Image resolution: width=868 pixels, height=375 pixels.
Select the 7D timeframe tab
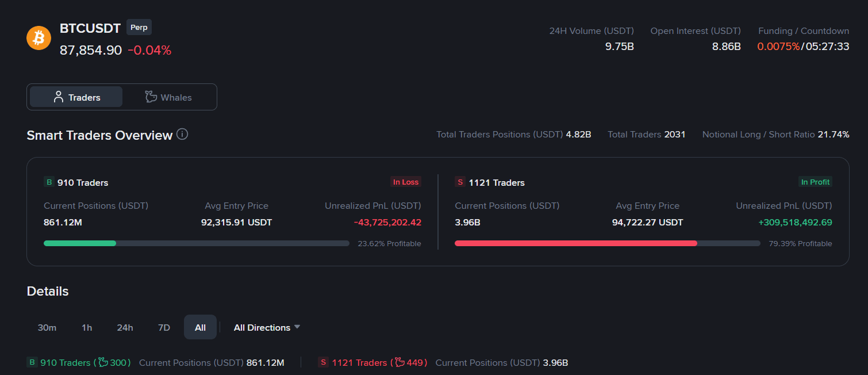164,327
